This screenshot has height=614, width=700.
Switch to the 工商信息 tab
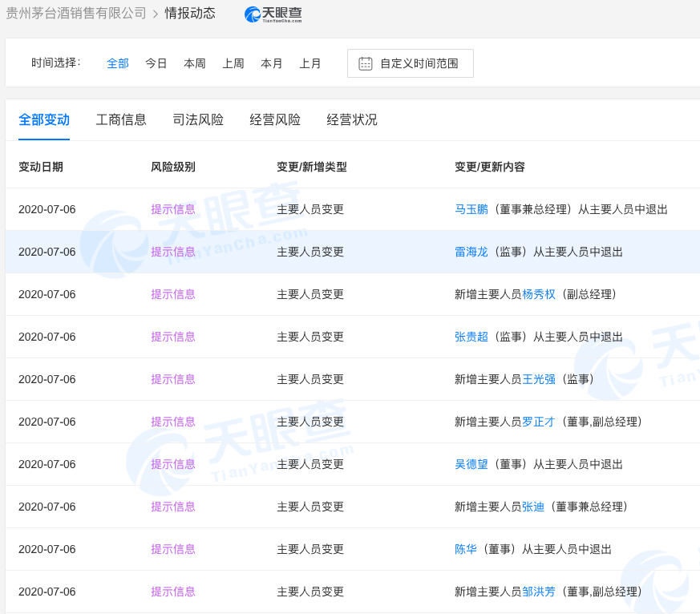point(121,119)
